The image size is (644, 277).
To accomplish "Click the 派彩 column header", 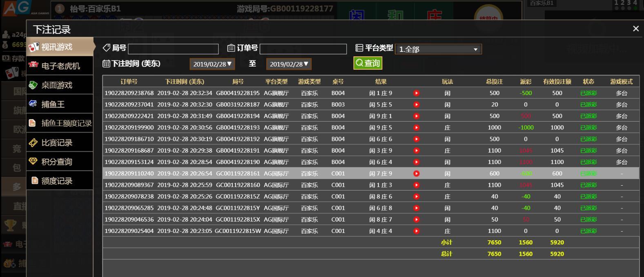I will pyautogui.click(x=526, y=82).
